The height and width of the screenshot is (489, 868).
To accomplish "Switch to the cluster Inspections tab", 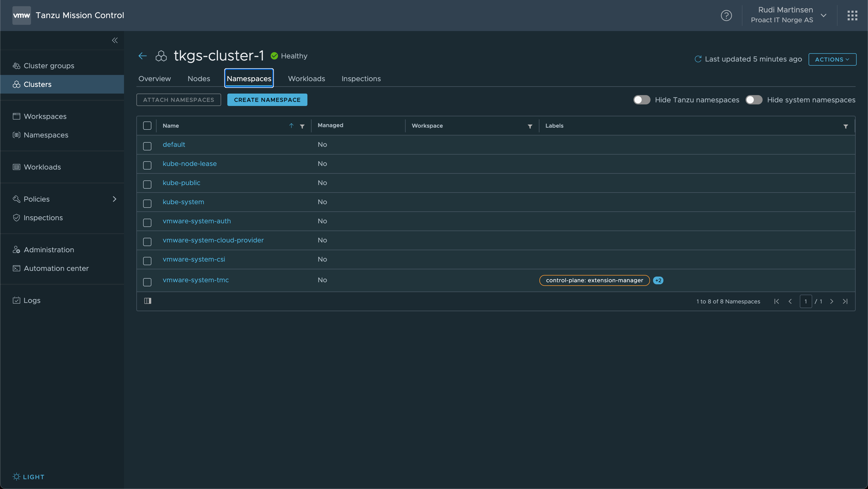I will [x=361, y=79].
